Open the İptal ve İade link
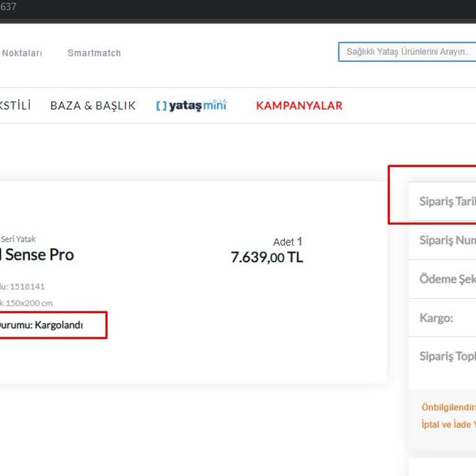The width and height of the screenshot is (476, 476). coord(449,424)
